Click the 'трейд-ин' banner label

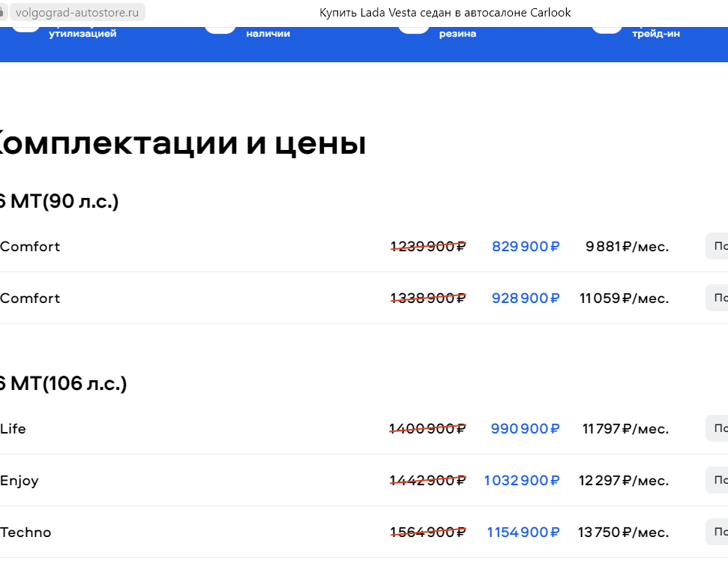655,34
